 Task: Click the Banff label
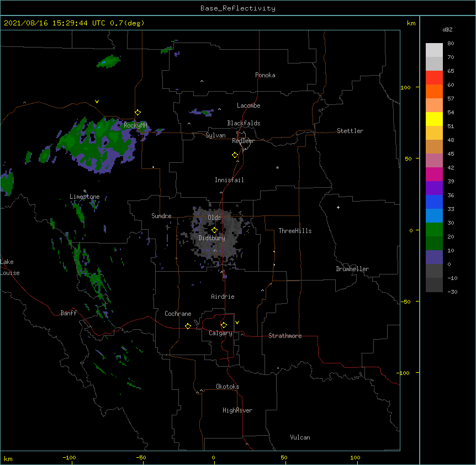(68, 313)
